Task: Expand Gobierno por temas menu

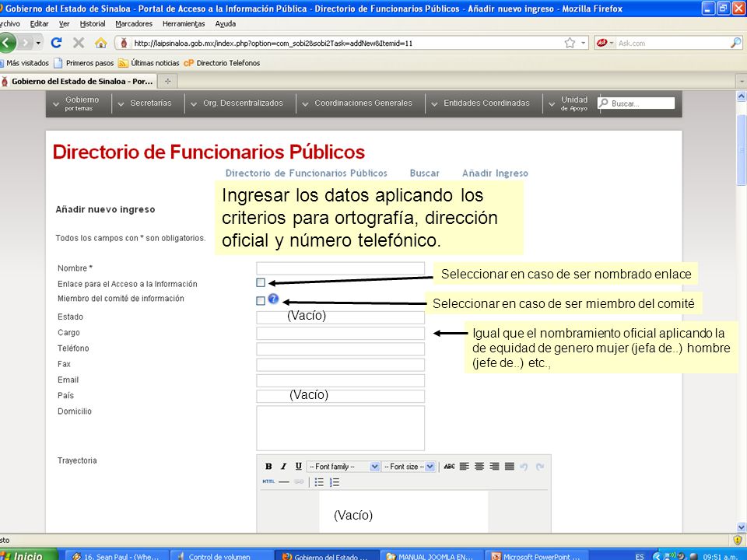Action: point(78,103)
